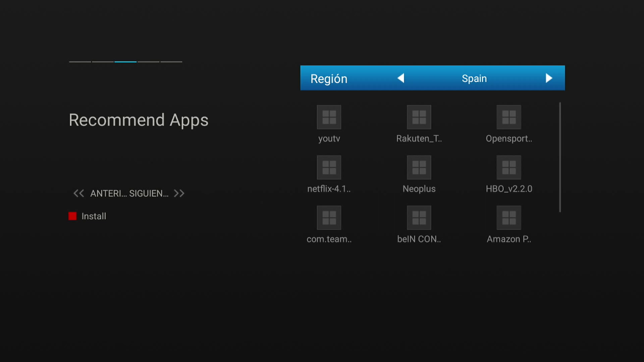Image resolution: width=644 pixels, height=362 pixels.
Task: Click the app list vertical scrollbar
Action: point(560,157)
